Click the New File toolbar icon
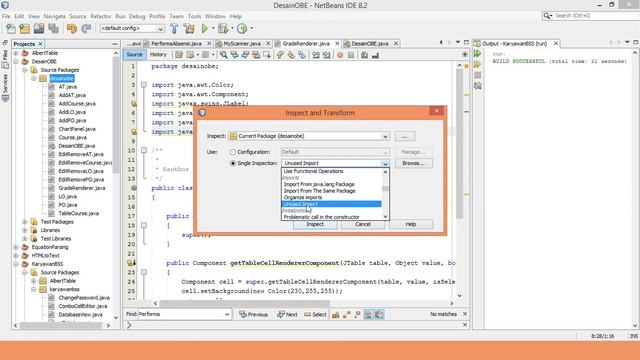The width and height of the screenshot is (640, 360). [x=11, y=29]
